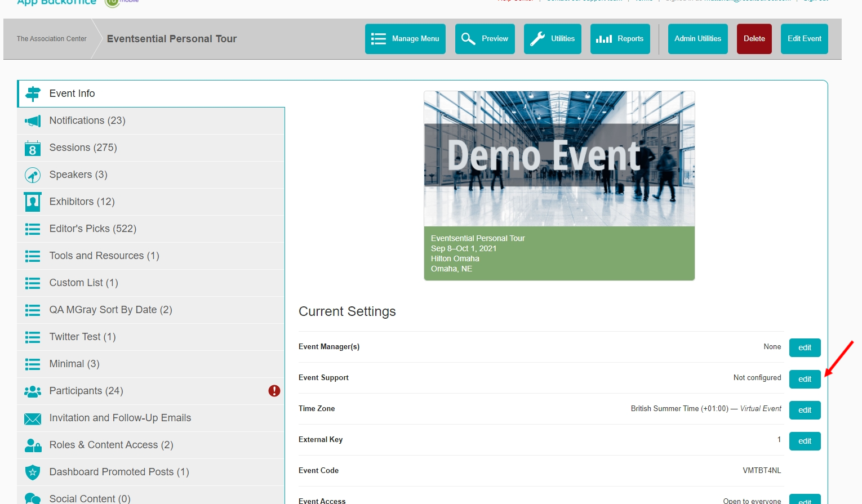Open Sessions (275) section
Image resolution: width=862 pixels, height=504 pixels.
tap(151, 148)
